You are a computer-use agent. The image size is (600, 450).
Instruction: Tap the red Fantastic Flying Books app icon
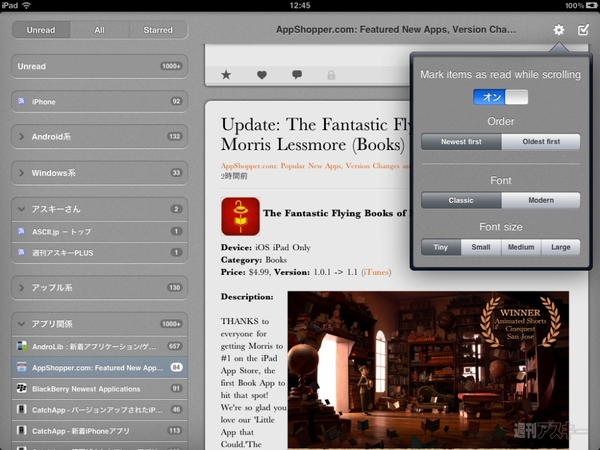(x=240, y=217)
